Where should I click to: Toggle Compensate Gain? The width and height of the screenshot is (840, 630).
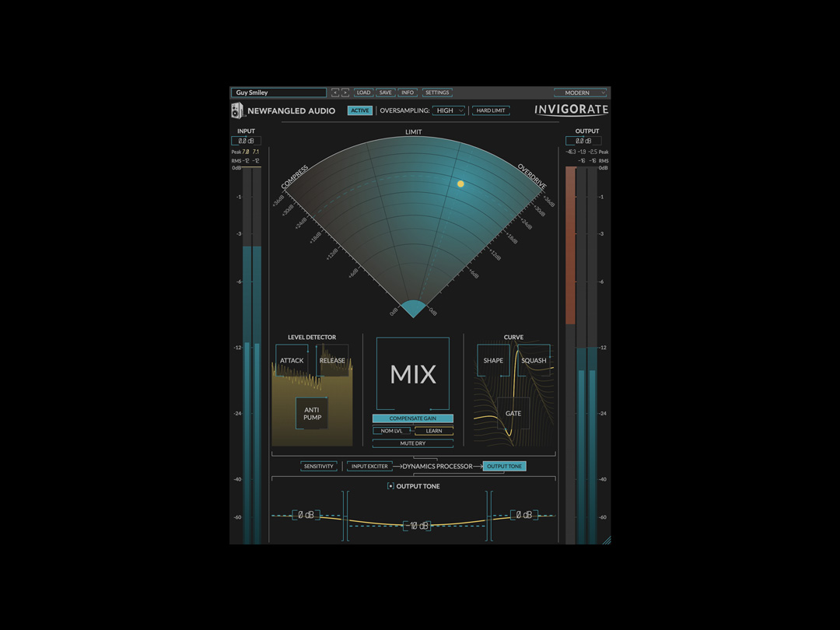[x=412, y=418]
